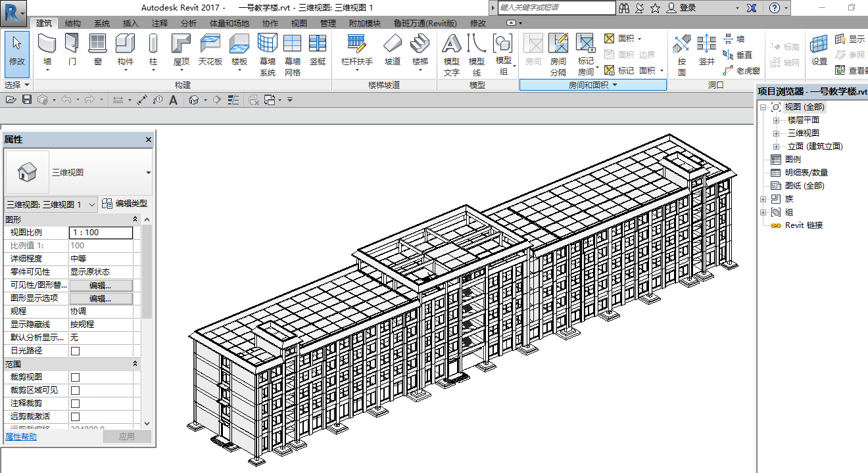This screenshot has width=868, height=473.
Task: Select the 坡道 ramp tool
Action: coord(393,51)
